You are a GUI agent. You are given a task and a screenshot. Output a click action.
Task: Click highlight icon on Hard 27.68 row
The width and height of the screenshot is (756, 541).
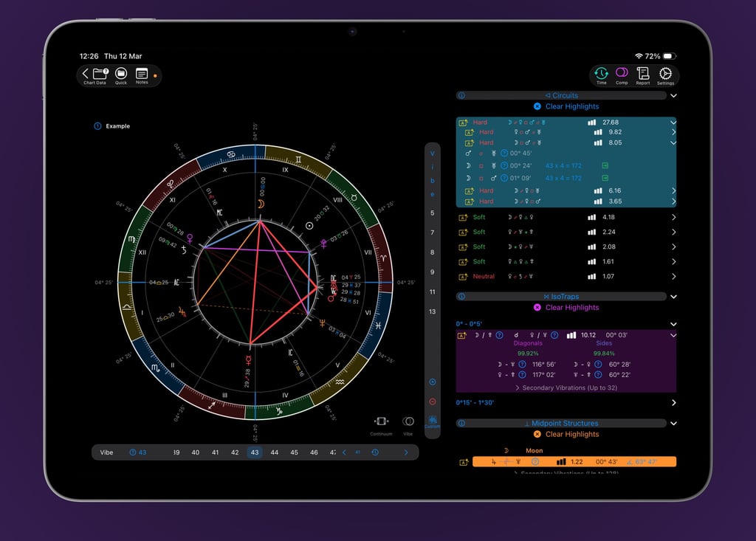(463, 123)
